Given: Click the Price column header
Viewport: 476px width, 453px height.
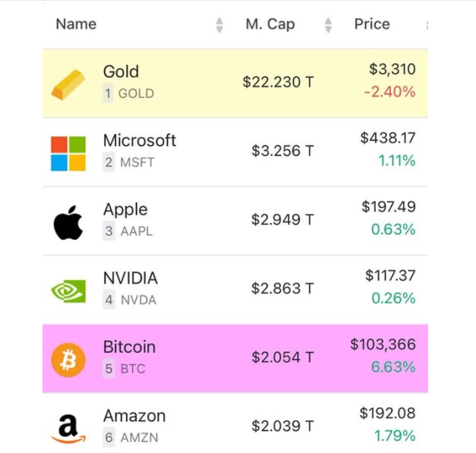Looking at the screenshot, I should click(x=372, y=24).
